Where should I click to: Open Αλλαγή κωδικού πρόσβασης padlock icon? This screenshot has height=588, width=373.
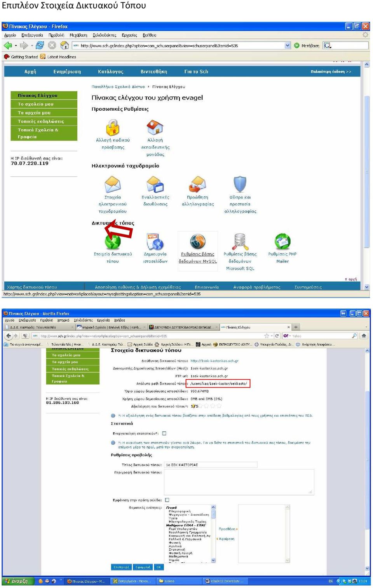(113, 127)
